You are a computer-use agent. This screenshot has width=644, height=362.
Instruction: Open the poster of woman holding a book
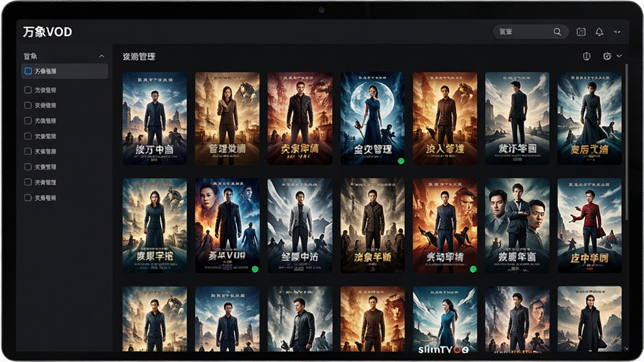[x=227, y=119]
